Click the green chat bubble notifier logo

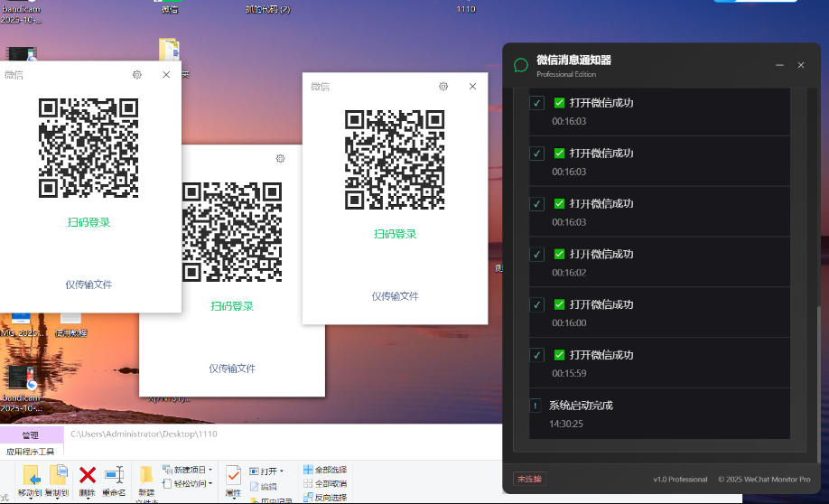coord(521,65)
